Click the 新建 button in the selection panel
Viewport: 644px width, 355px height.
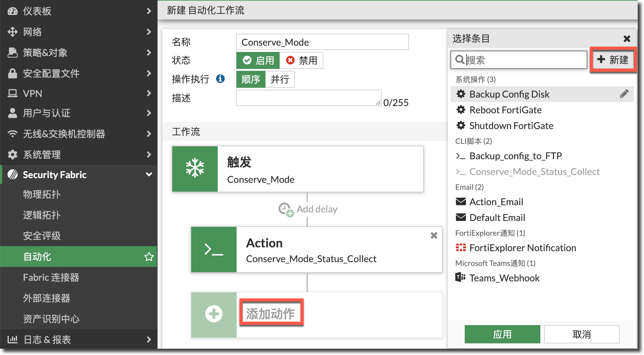[x=613, y=60]
